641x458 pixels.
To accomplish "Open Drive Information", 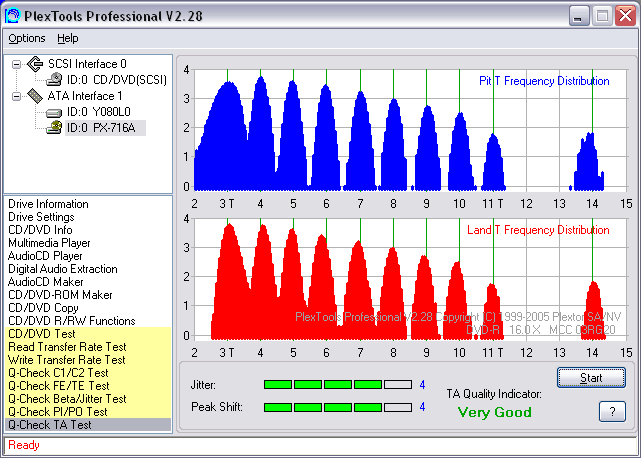I will coord(48,204).
